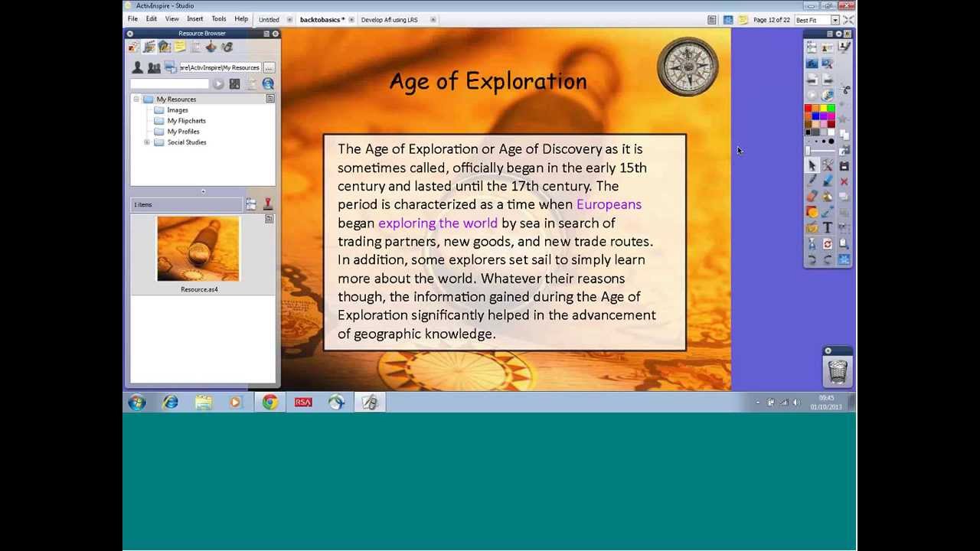Screen dimensions: 980x551
Task: Open the Insert menu
Action: [194, 19]
